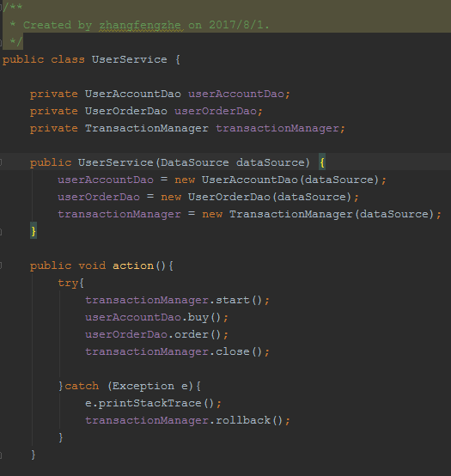Viewport: 451px width, 476px height.
Task: Click the buy() method call
Action: click(x=204, y=318)
